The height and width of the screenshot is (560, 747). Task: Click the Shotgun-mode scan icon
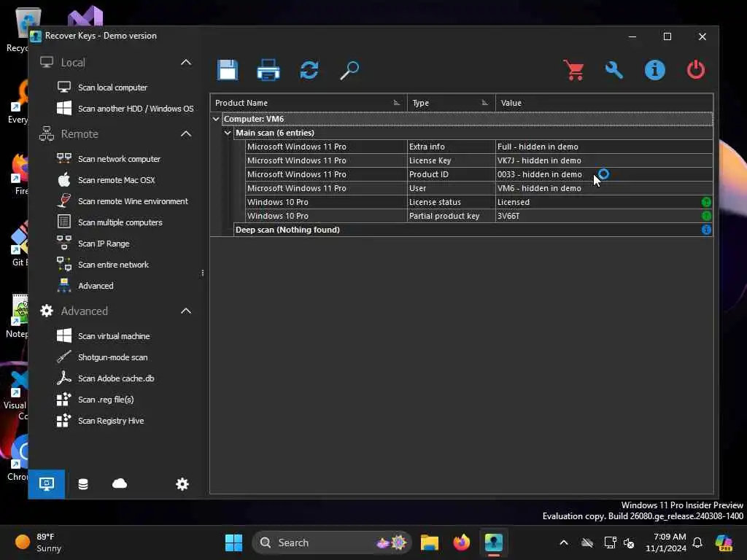(64, 357)
